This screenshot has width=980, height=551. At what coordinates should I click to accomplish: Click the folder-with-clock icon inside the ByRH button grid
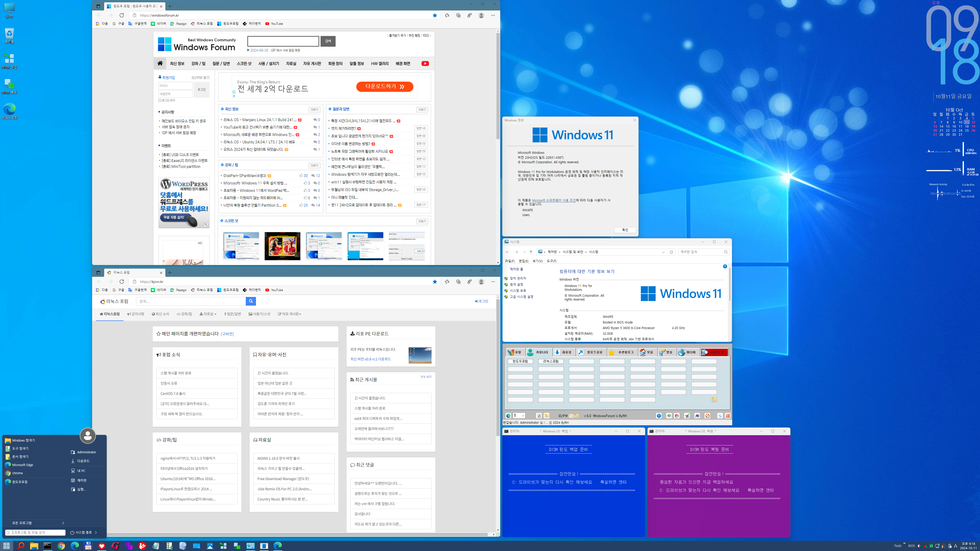[x=714, y=400]
